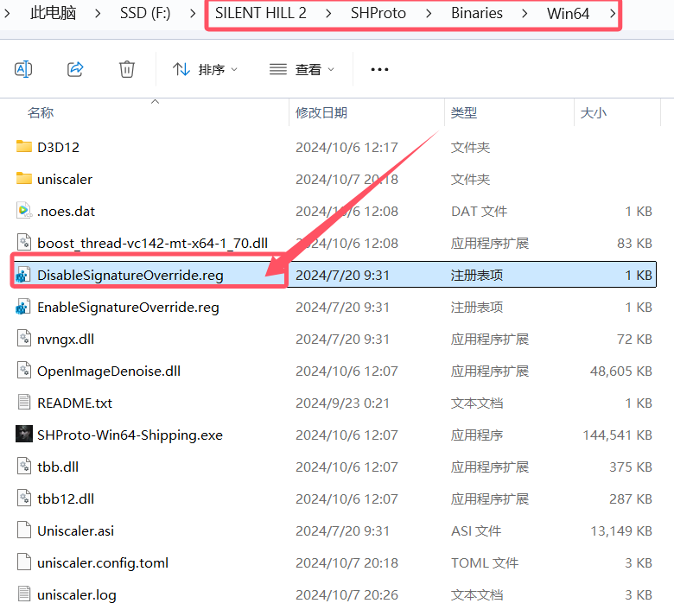Select the README.txt file
The width and height of the screenshot is (674, 616).
[x=74, y=403]
